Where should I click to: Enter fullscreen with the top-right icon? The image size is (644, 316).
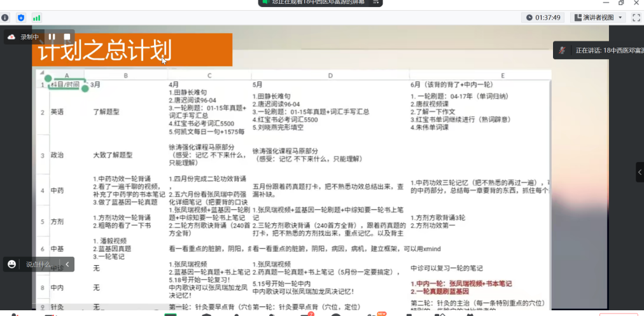(x=636, y=18)
